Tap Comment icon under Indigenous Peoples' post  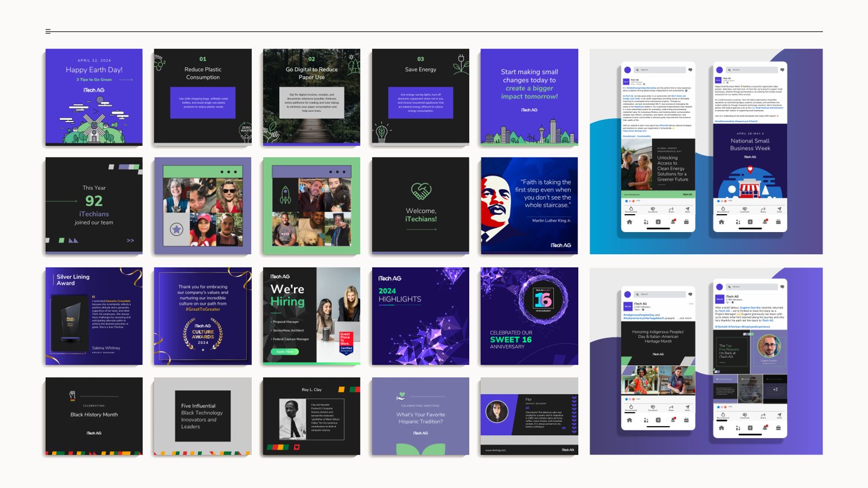pos(653,408)
